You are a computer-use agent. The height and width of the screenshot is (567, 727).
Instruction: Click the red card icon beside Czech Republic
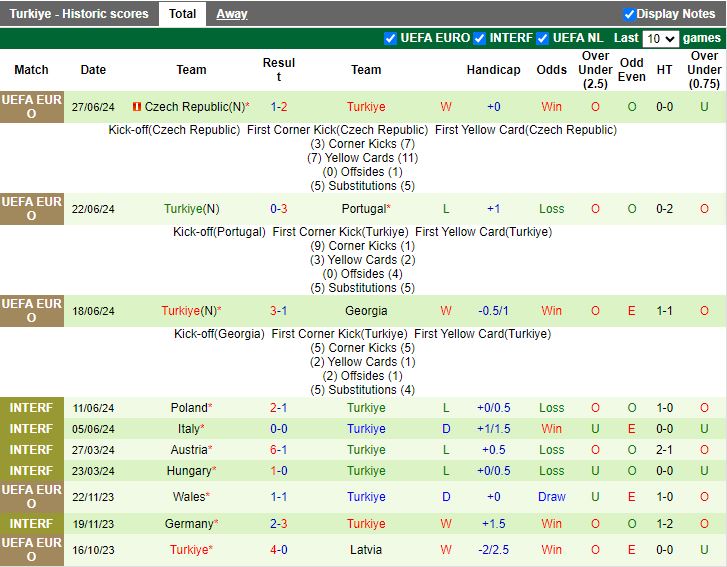click(x=136, y=107)
